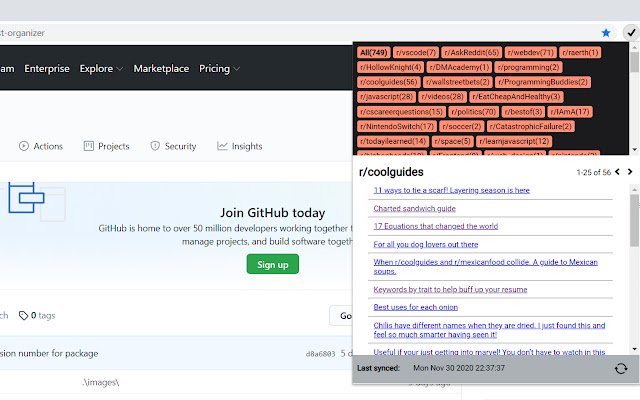
Task: Open '11 ways to tie a scarf' link
Action: [451, 190]
